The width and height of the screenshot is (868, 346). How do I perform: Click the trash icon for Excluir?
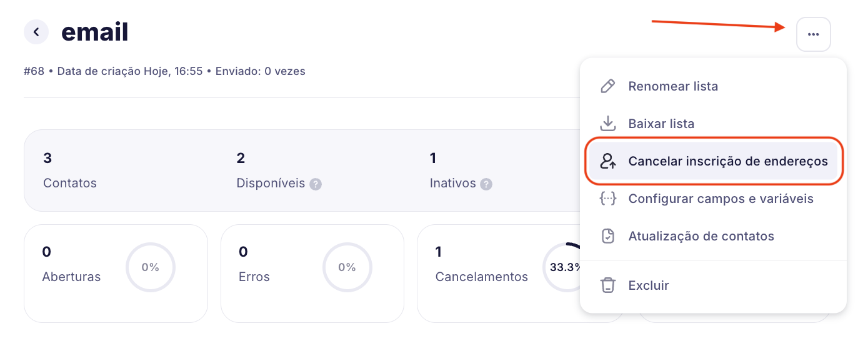[607, 285]
